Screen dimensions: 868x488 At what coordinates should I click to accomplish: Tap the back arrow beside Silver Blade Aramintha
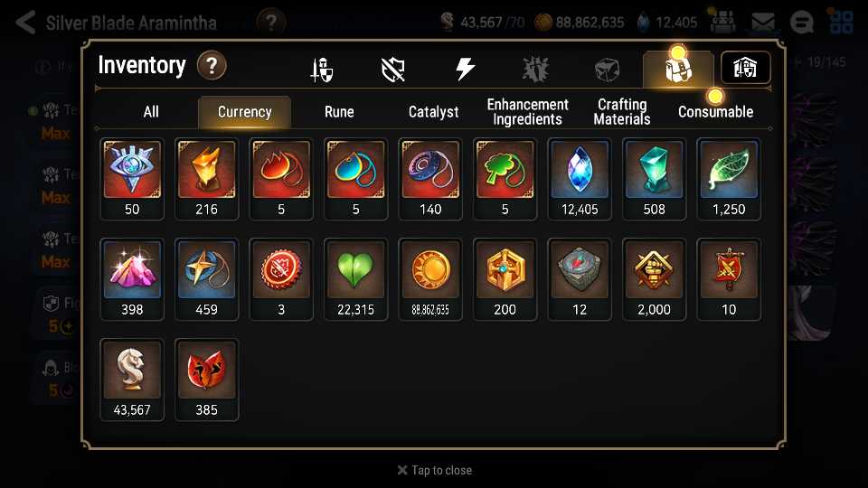click(x=25, y=23)
